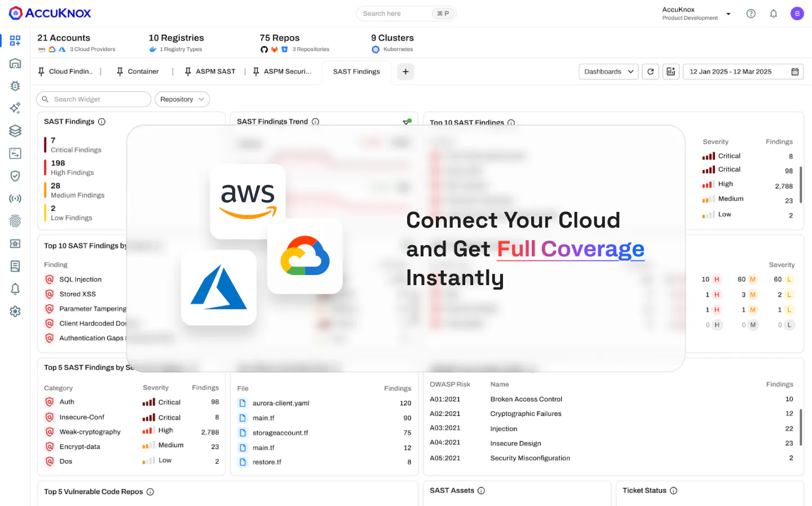Select the aurora-client.yaml file row
The width and height of the screenshot is (812, 506).
coord(325,403)
